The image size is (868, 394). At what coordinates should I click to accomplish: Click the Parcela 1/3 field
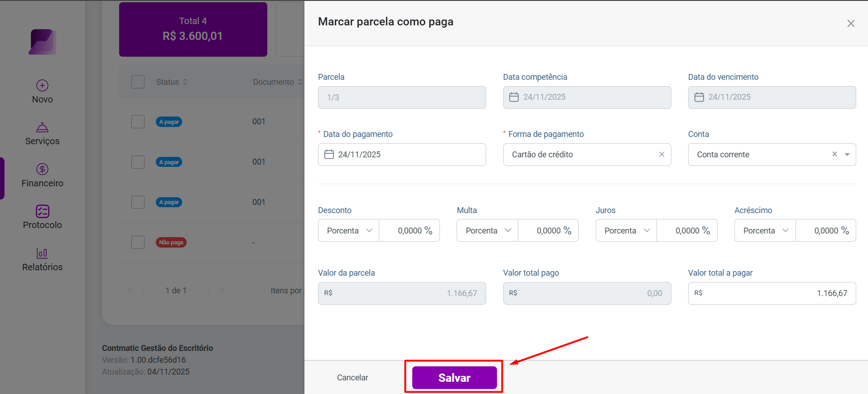click(402, 97)
